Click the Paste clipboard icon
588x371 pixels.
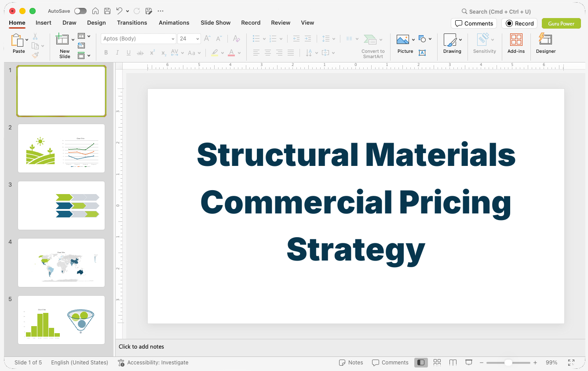pos(17,40)
